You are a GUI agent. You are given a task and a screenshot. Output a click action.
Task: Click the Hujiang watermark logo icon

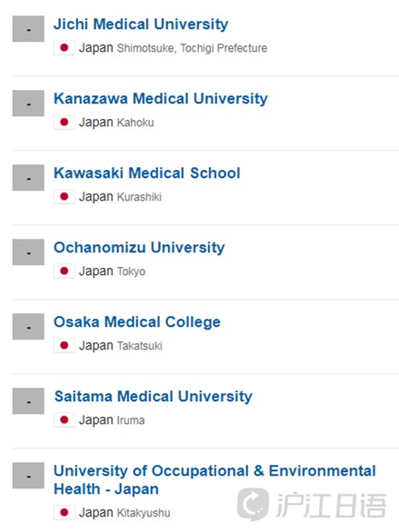tap(254, 504)
